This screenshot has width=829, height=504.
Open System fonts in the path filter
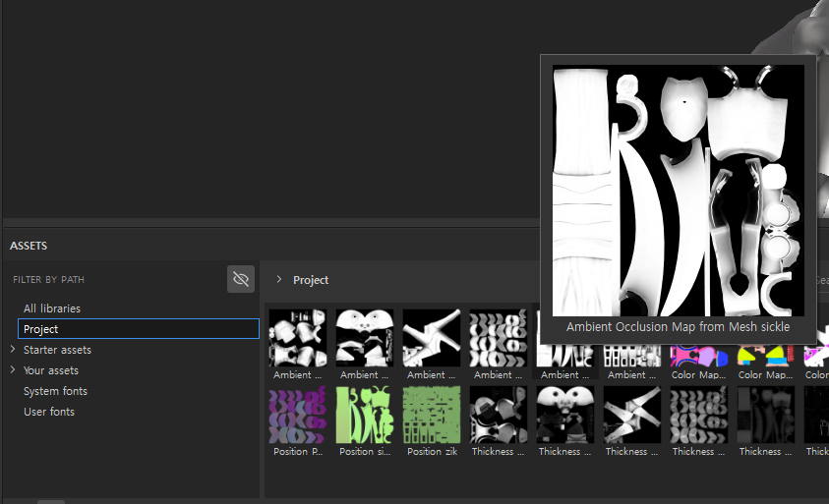tap(55, 391)
